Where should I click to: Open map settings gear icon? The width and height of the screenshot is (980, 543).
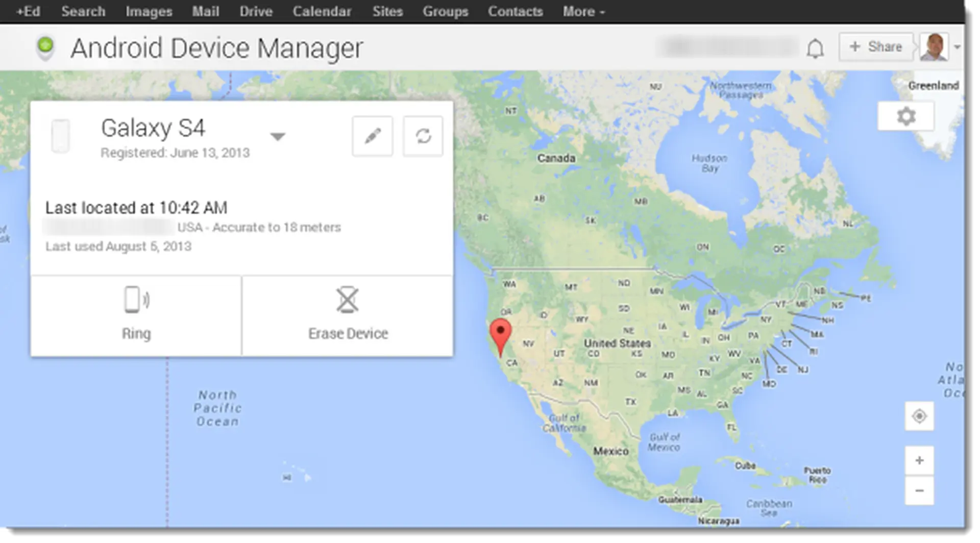click(906, 116)
